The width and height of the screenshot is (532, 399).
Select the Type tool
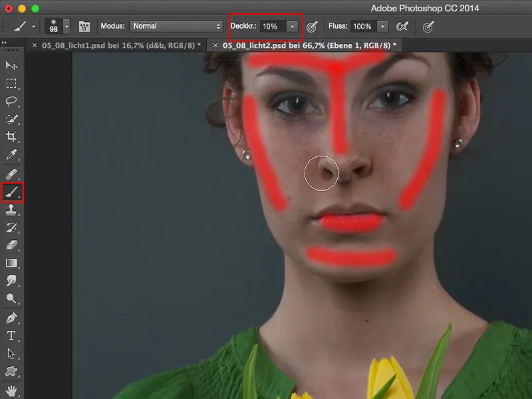click(x=11, y=336)
